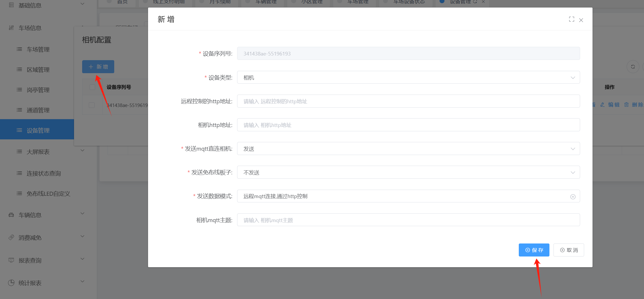Open the 发送免布线板子 dropdown showing 不发送

(x=408, y=172)
